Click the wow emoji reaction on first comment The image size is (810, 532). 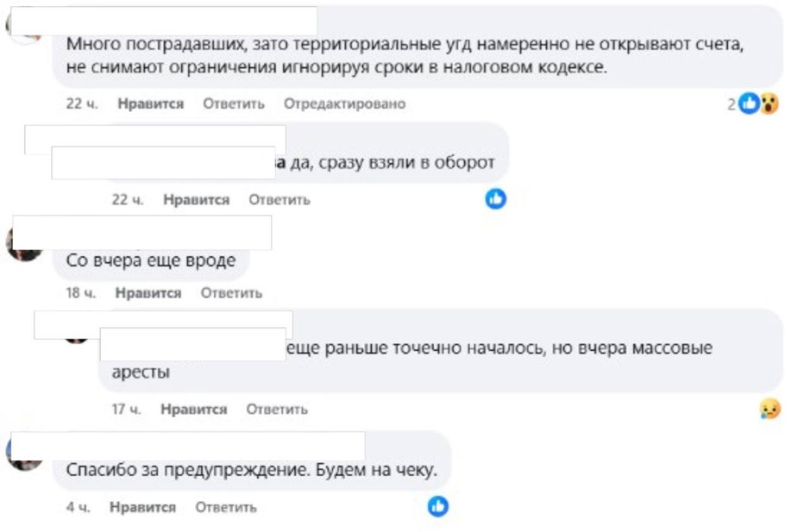pos(769,103)
